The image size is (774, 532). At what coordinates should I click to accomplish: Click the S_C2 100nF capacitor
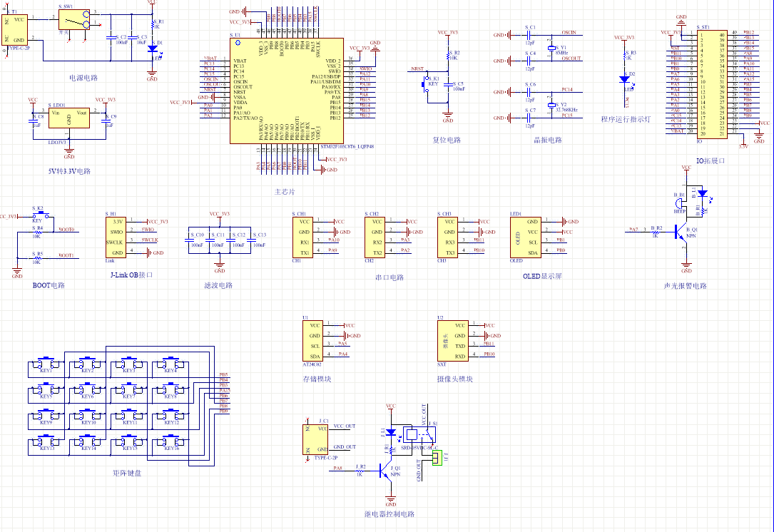point(111,38)
